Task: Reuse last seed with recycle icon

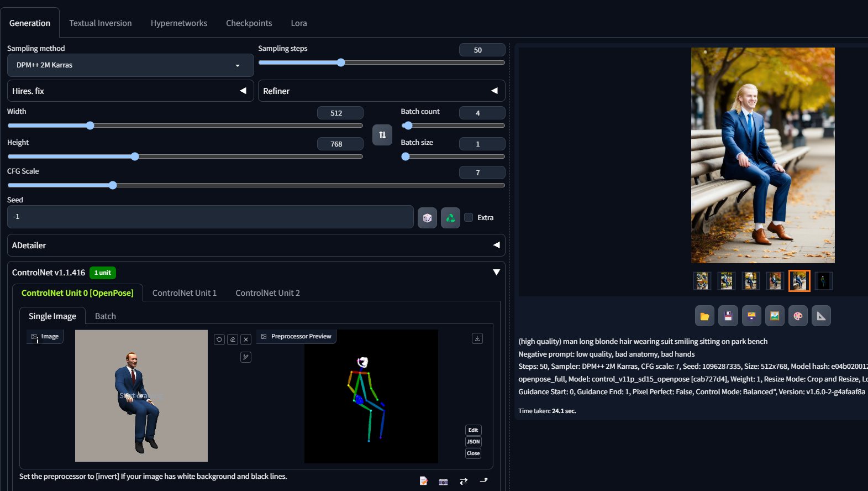Action: tap(450, 218)
